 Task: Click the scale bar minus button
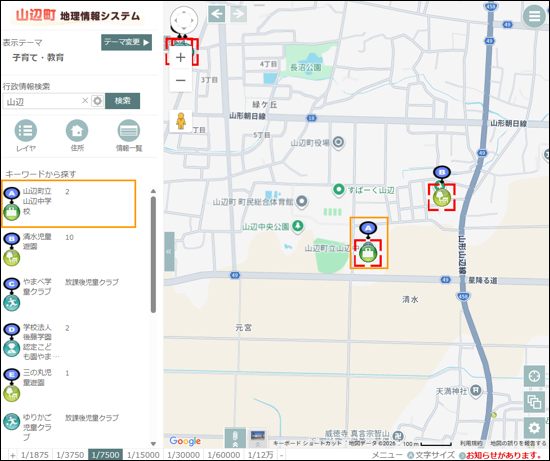pos(281,455)
